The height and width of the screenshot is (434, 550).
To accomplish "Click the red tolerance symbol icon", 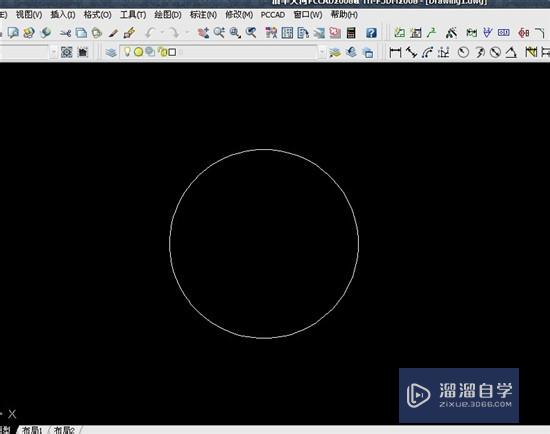I will tap(524, 33).
